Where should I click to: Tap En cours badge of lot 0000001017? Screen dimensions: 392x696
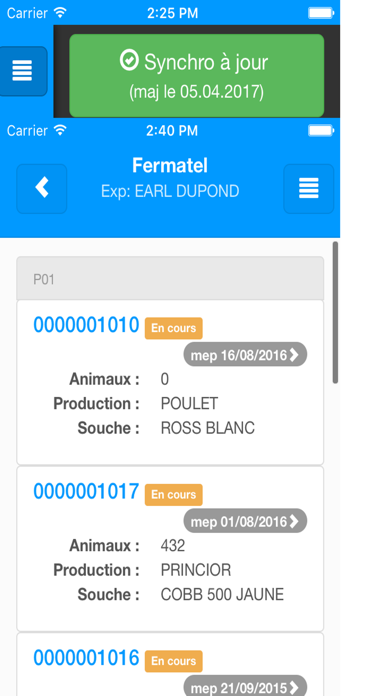tap(174, 495)
